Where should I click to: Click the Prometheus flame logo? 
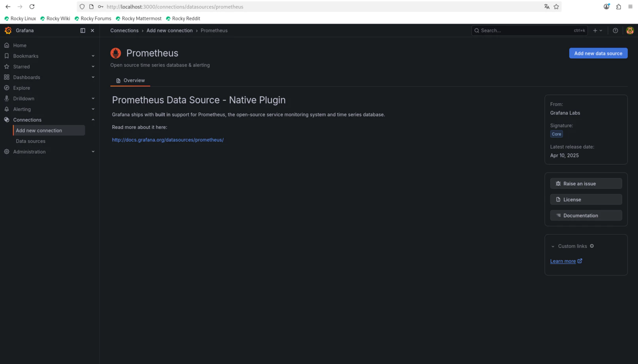click(116, 53)
